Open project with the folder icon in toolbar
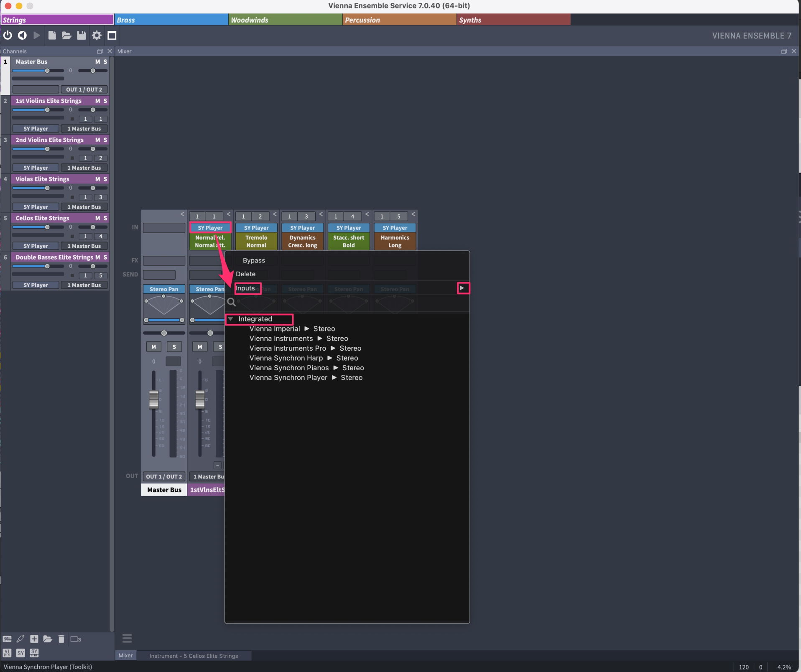The image size is (801, 672). pyautogui.click(x=66, y=36)
